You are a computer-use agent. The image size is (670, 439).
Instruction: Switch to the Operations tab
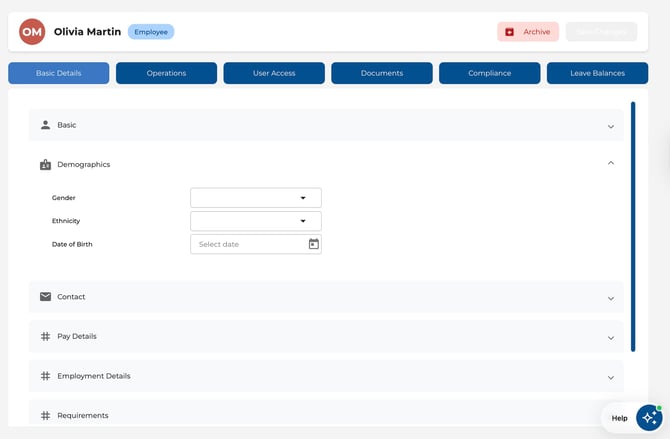tap(166, 73)
